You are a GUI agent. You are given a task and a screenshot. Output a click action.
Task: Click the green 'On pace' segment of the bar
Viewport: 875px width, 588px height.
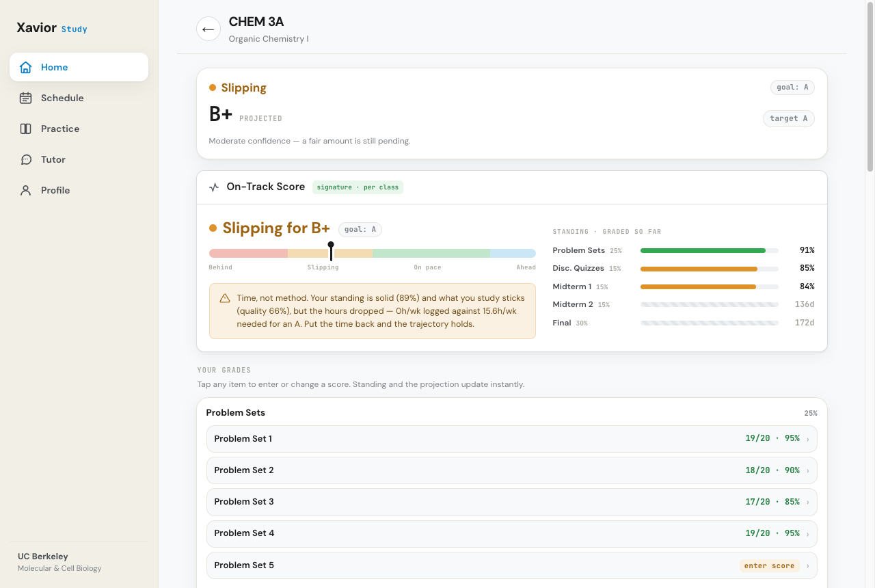pos(431,253)
